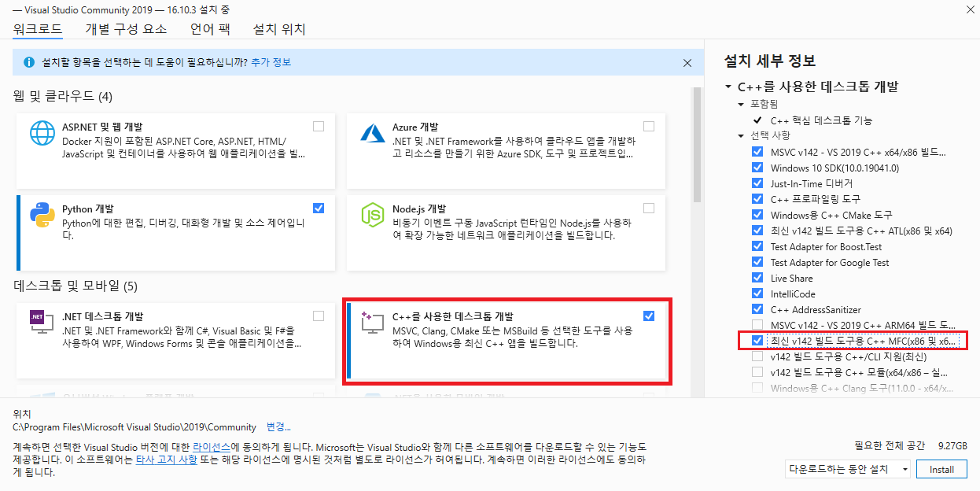This screenshot has height=491, width=980.
Task: Enable the Node.js 개발 workload checkbox
Action: click(649, 208)
